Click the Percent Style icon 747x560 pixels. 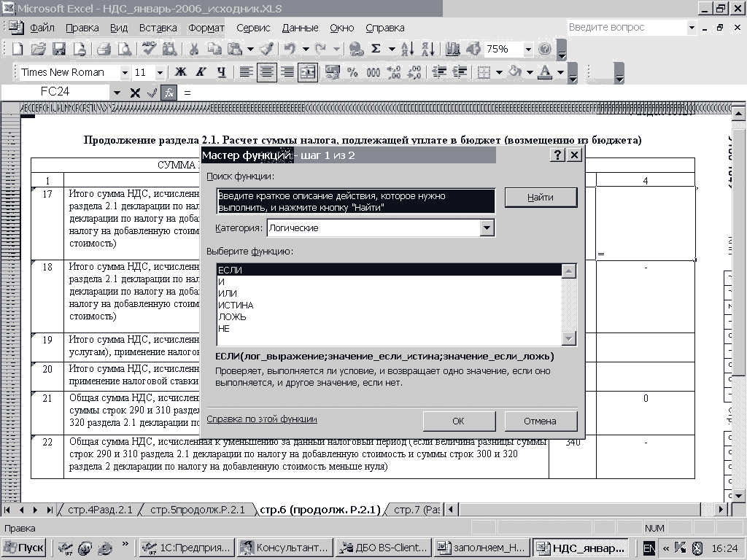tap(352, 72)
